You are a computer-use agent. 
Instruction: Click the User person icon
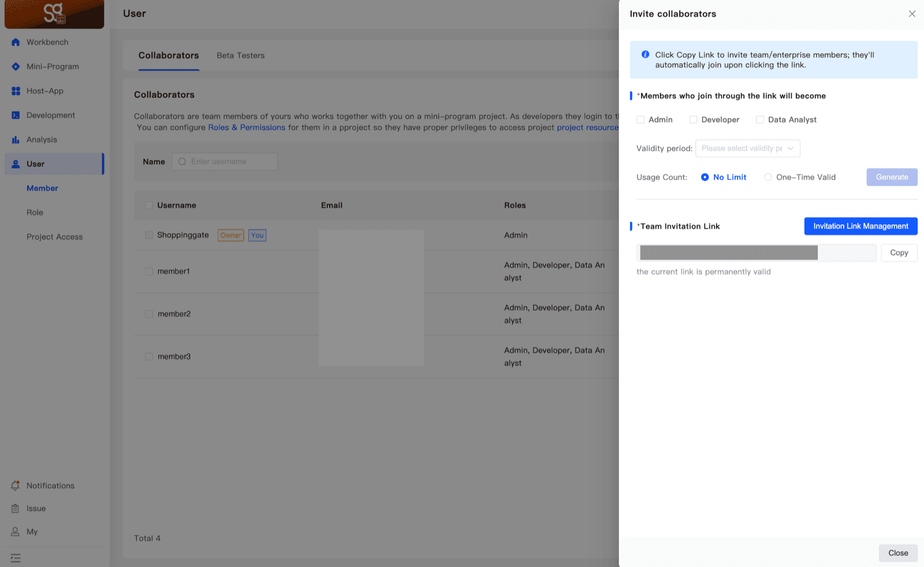pyautogui.click(x=16, y=164)
